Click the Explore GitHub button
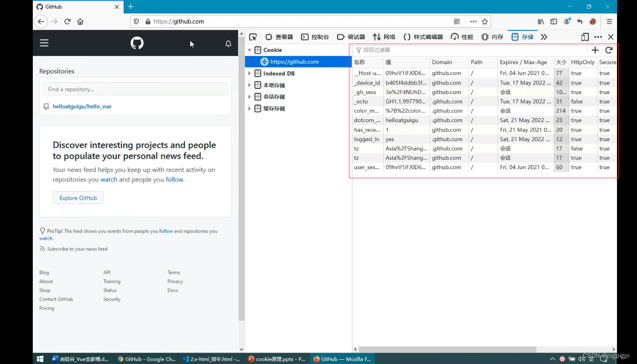The width and height of the screenshot is (637, 364). click(78, 198)
